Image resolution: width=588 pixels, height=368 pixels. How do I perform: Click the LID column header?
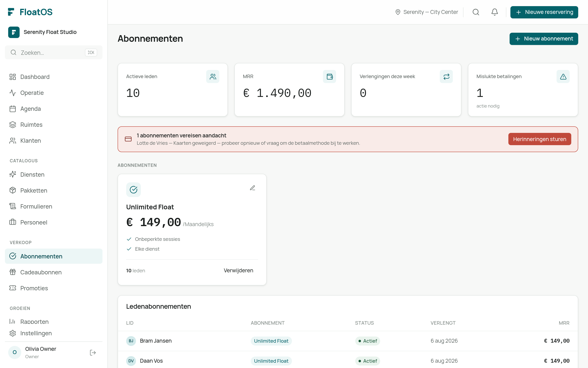[130, 323]
